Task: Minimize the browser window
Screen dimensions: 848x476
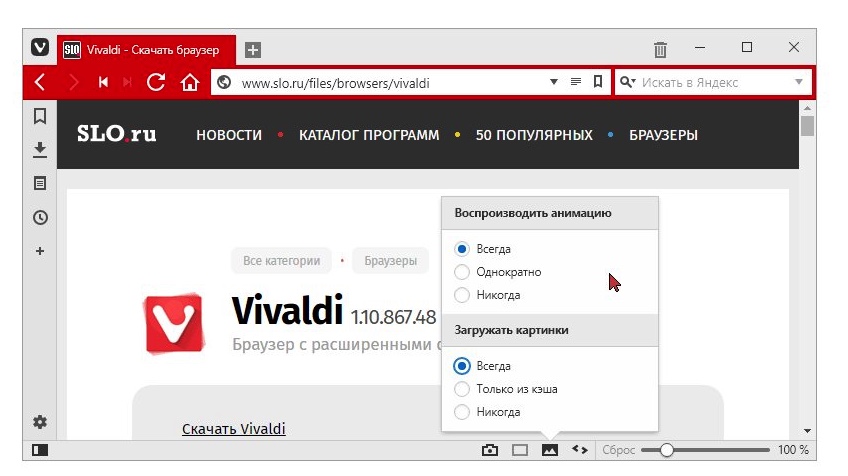Action: pos(700,48)
